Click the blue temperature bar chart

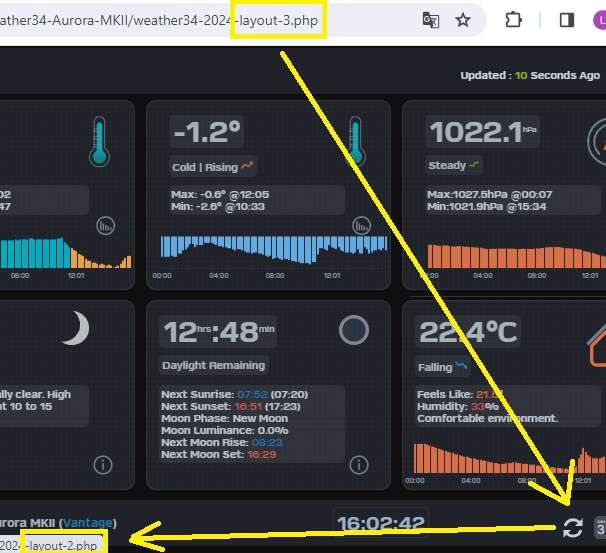click(274, 250)
